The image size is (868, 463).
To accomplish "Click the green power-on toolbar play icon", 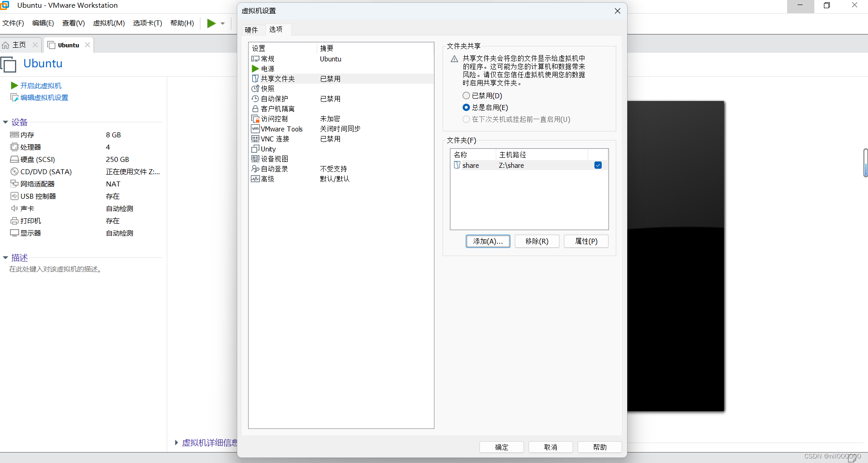I will 211,23.
